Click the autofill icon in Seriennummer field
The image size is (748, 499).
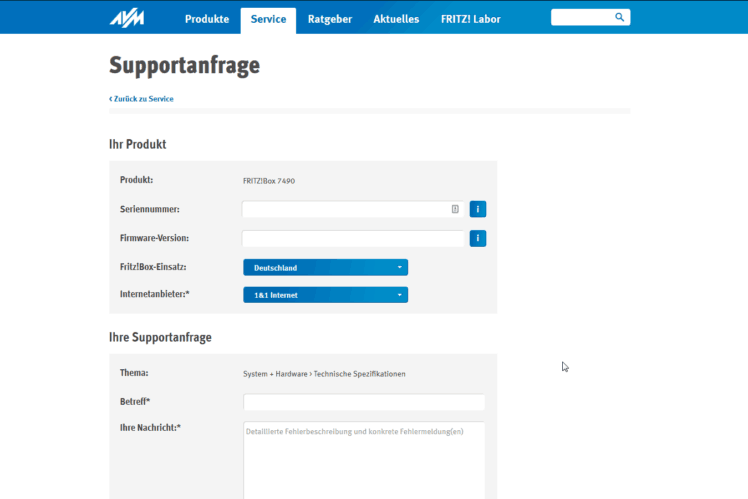pyautogui.click(x=455, y=209)
